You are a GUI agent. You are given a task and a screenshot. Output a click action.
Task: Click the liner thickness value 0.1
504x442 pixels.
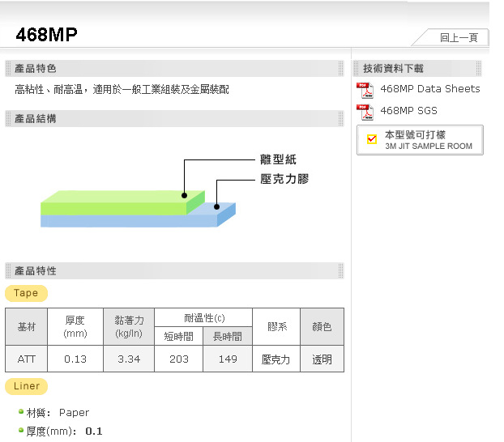(x=94, y=431)
